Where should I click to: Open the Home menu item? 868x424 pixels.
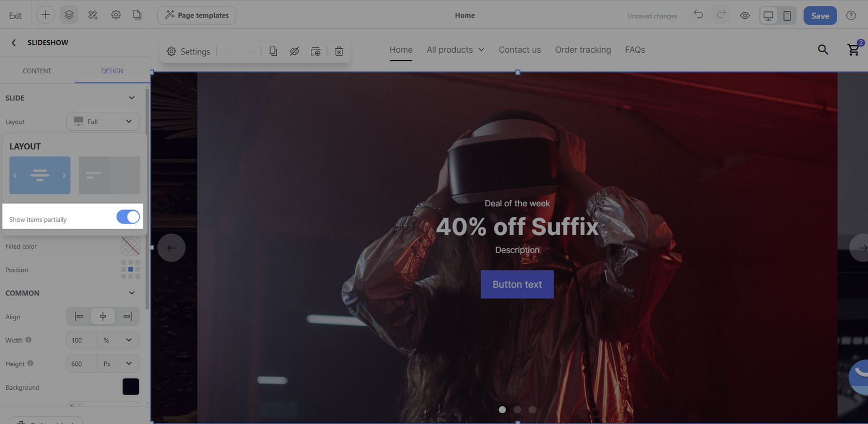coord(401,50)
